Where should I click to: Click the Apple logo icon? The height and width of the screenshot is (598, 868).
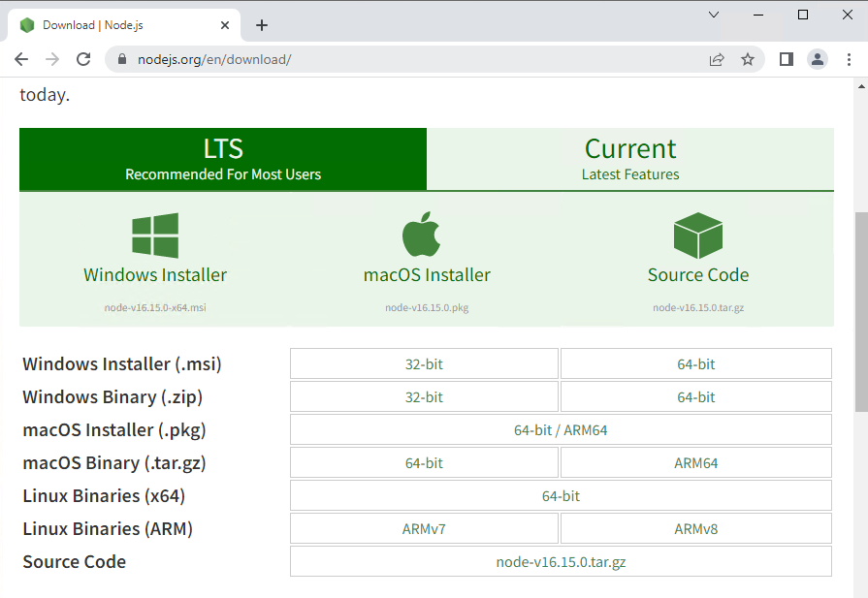tap(421, 234)
